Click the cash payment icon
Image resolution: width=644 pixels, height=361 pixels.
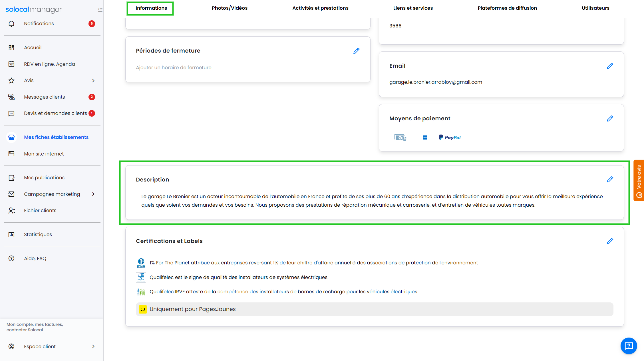click(400, 137)
